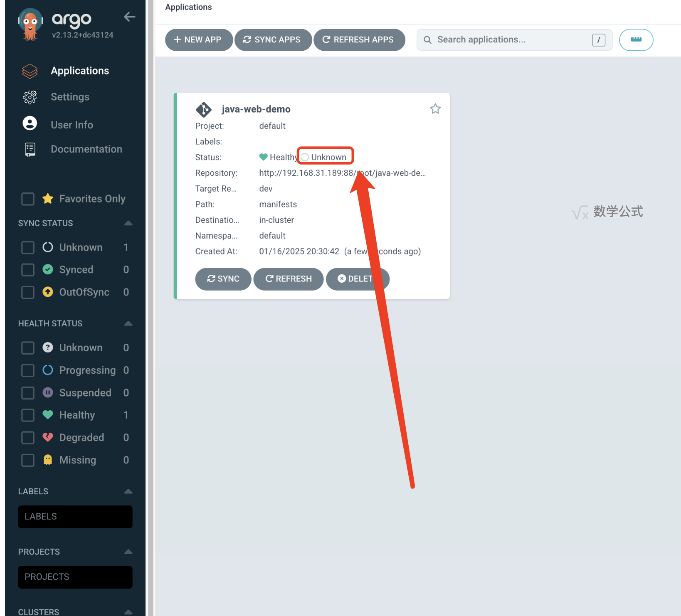Click the green Healthy heart in card
This screenshot has width=681, height=616.
(263, 157)
